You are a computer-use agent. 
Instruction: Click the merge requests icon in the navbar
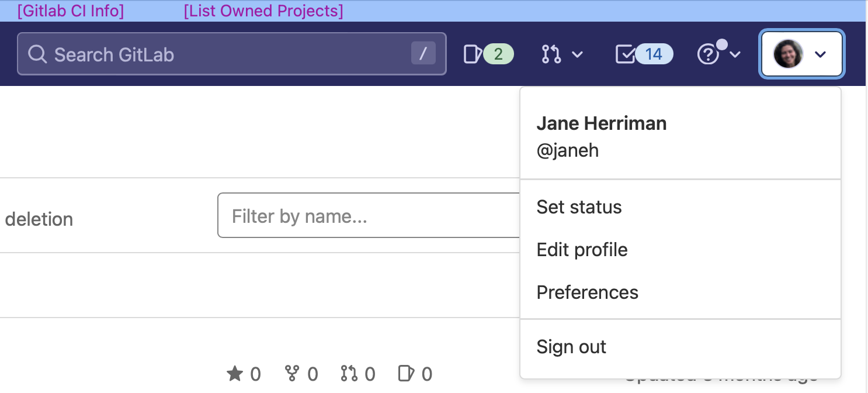click(x=551, y=54)
